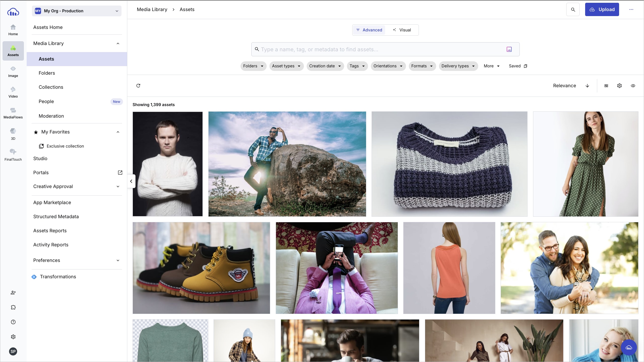This screenshot has width=644, height=362.
Task: Click the invite users icon
Action: [x=13, y=293]
